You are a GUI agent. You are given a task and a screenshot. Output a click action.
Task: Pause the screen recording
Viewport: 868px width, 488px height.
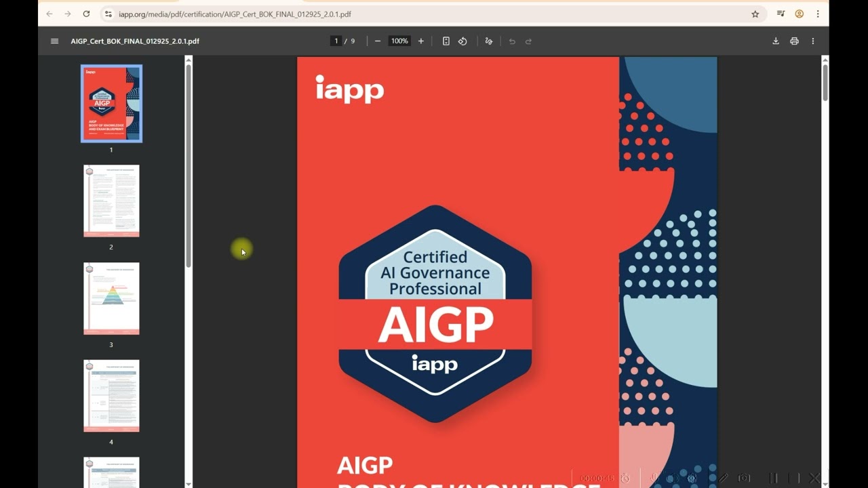[x=773, y=478]
